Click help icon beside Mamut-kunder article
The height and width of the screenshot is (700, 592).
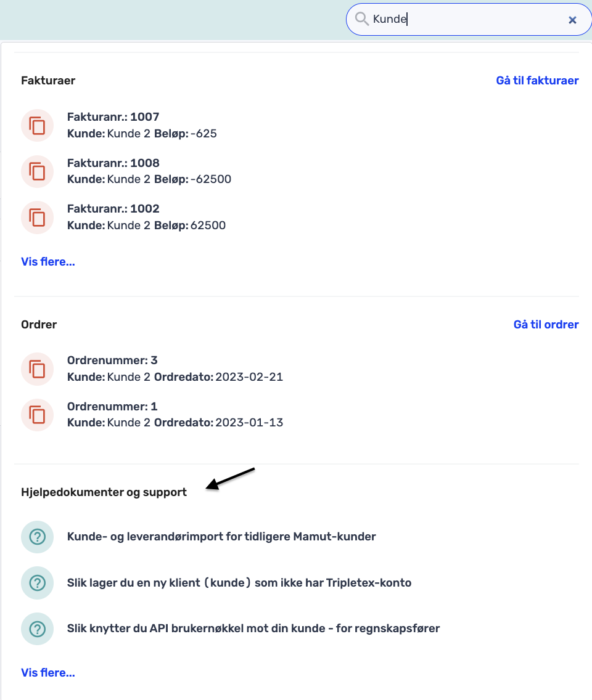point(37,537)
